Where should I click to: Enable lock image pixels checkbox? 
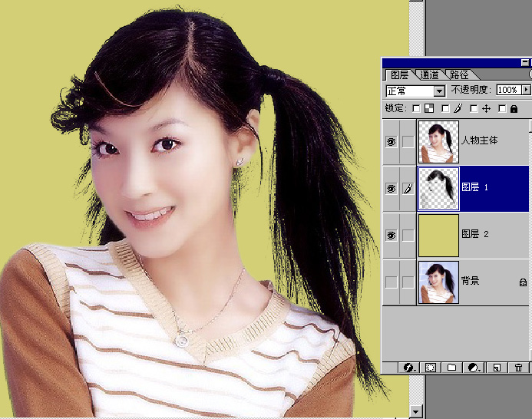(445, 108)
